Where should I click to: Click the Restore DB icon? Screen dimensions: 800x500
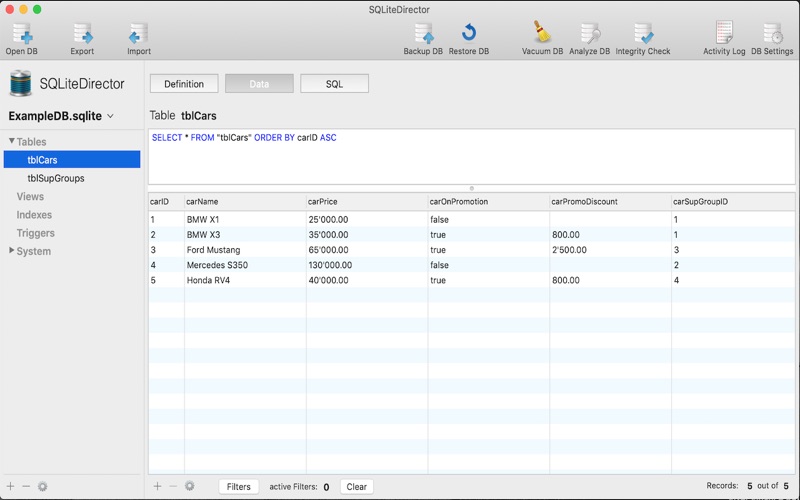(x=468, y=34)
